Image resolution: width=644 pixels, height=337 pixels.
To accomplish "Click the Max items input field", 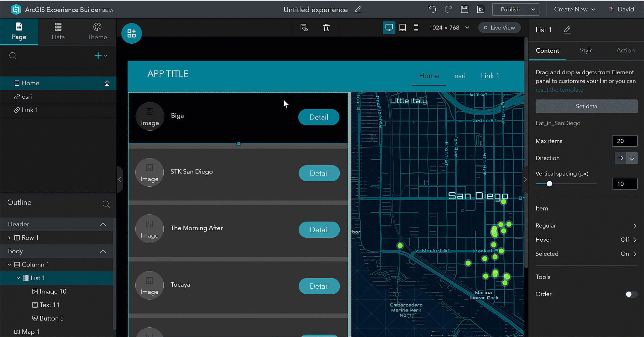I will pos(625,141).
